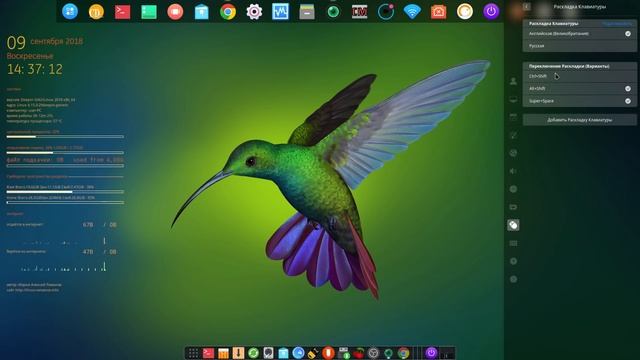
Task: Launch Google Chrome from the top dock
Action: pos(228,12)
